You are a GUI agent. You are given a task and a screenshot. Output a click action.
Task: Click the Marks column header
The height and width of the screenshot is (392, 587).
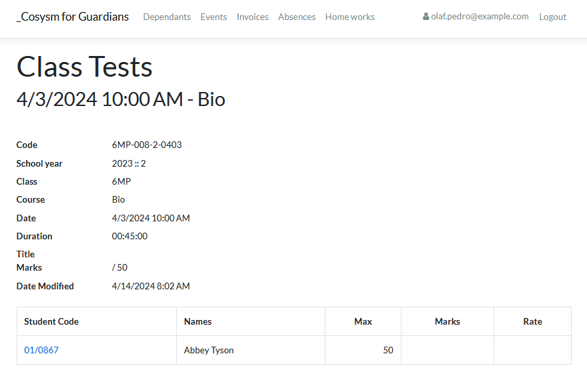447,321
